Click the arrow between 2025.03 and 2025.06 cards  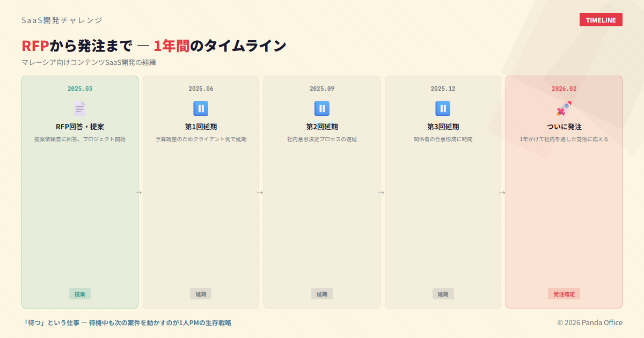pos(138,193)
